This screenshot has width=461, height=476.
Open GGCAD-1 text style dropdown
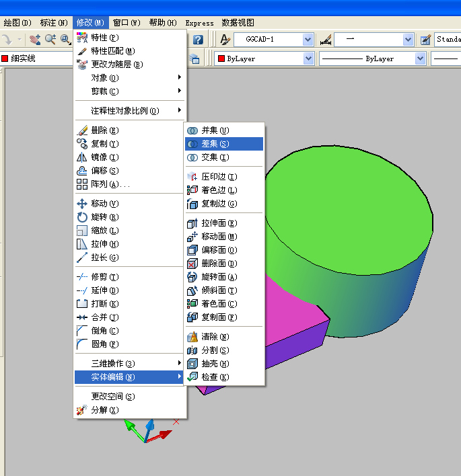(x=308, y=40)
